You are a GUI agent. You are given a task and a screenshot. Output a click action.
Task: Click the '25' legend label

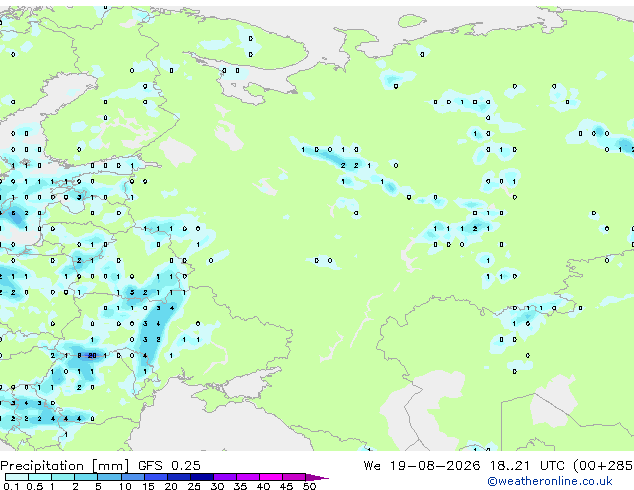(x=194, y=486)
